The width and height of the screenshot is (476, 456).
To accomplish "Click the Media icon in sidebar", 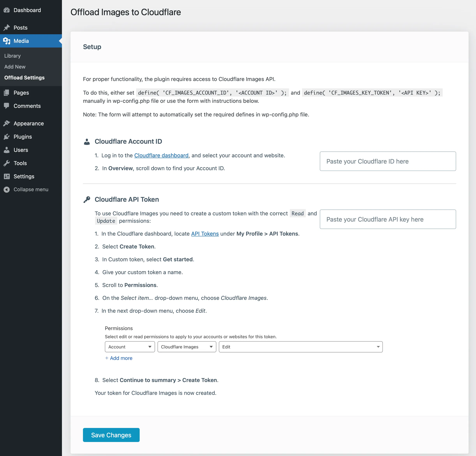I will pyautogui.click(x=7, y=41).
